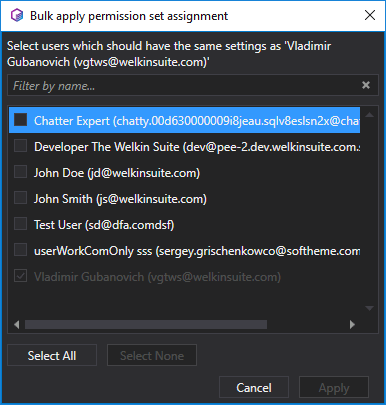Click the Select All button
This screenshot has width=386, height=405.
pos(52,355)
